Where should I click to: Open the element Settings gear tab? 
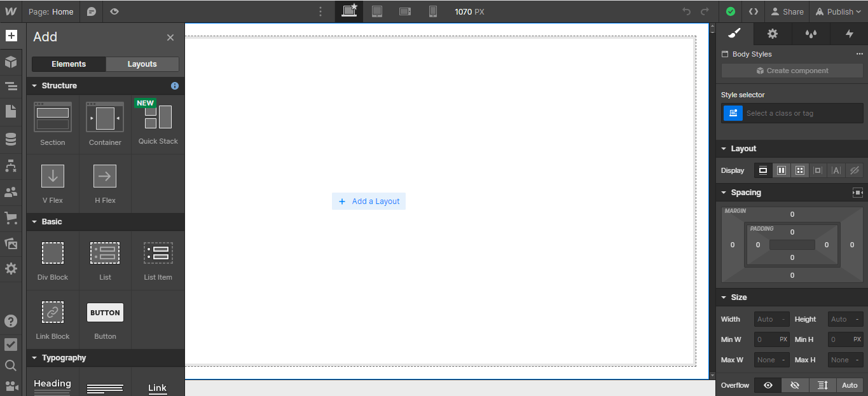tap(773, 34)
